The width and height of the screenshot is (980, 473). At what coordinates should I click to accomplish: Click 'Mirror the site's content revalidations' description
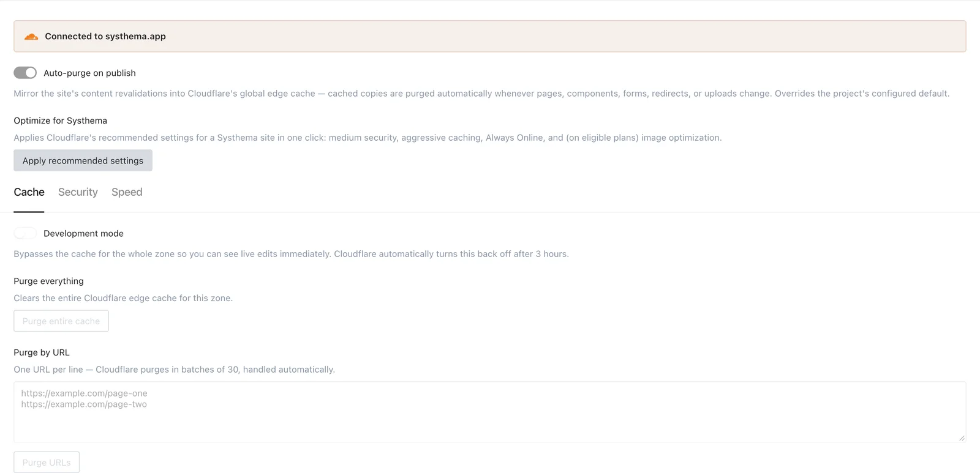pyautogui.click(x=481, y=94)
